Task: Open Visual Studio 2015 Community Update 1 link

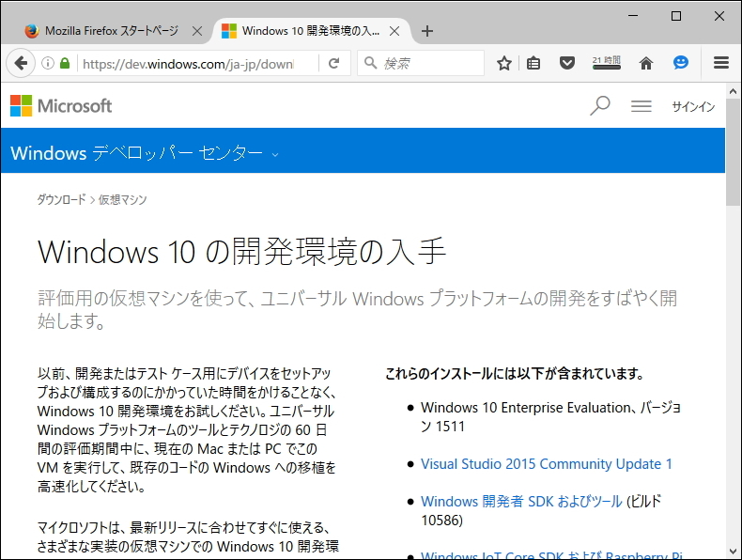Action: [547, 464]
